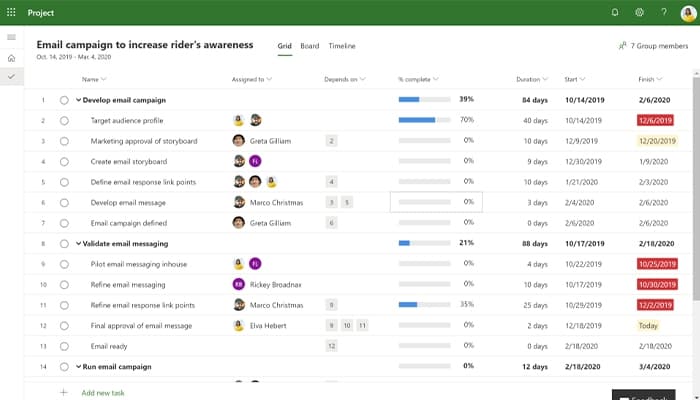Open % complete column dropdown

(x=436, y=79)
